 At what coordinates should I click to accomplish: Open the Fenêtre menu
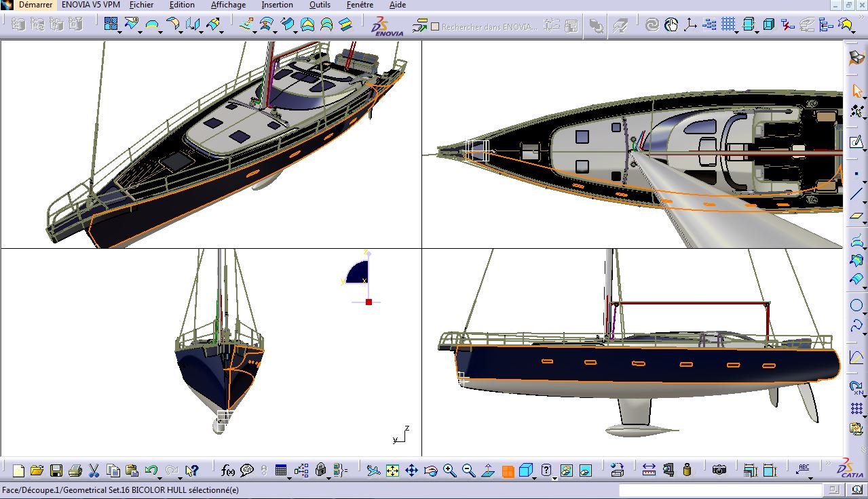pyautogui.click(x=360, y=5)
